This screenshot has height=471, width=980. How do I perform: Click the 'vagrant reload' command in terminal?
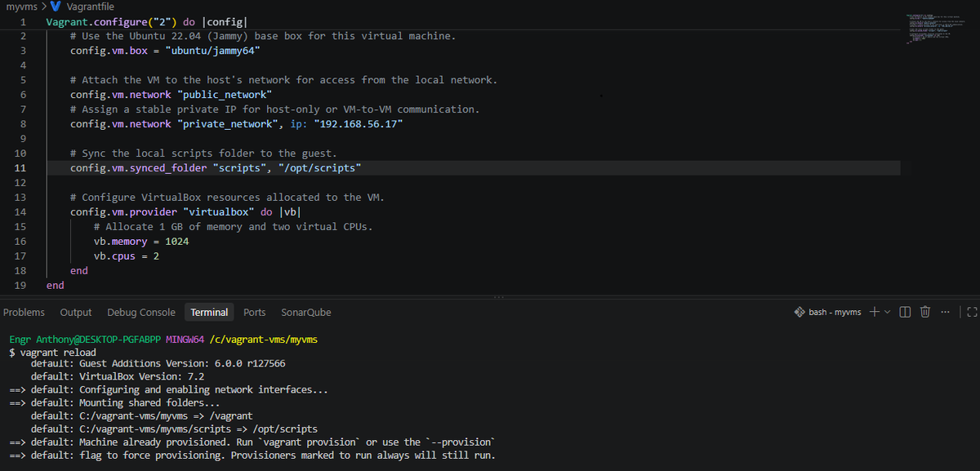pos(58,353)
